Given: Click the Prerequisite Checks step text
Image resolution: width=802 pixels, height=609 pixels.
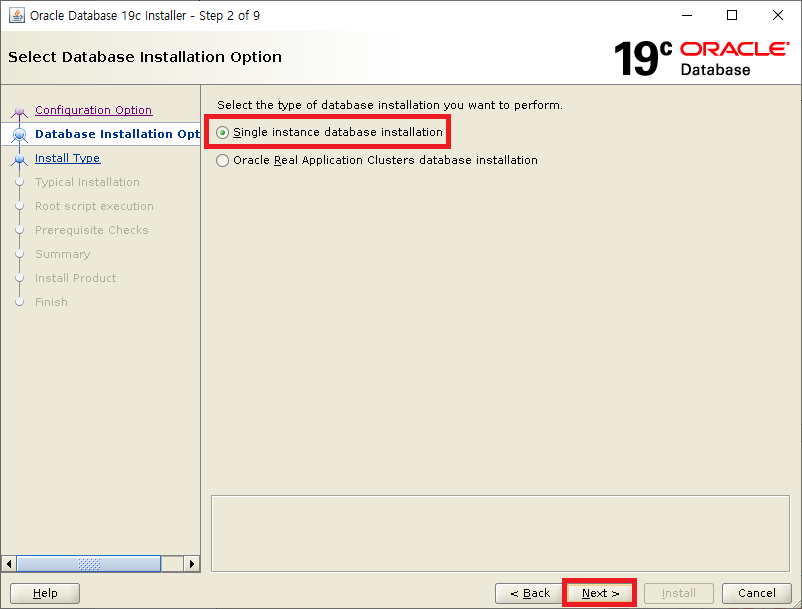Looking at the screenshot, I should click(92, 230).
